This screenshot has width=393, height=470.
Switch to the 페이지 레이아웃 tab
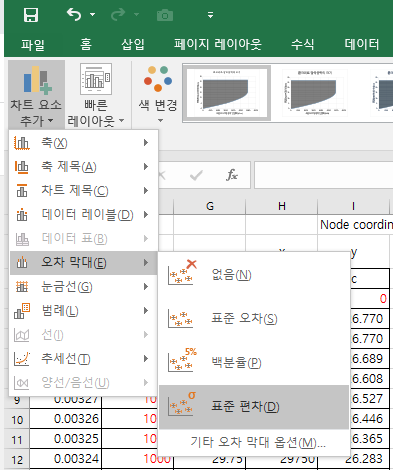point(218,44)
